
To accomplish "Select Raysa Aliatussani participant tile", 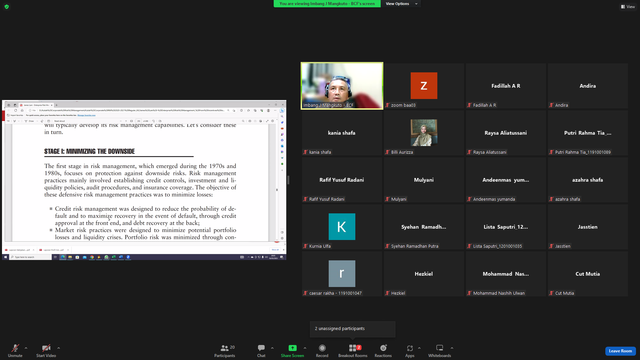I will tap(506, 133).
